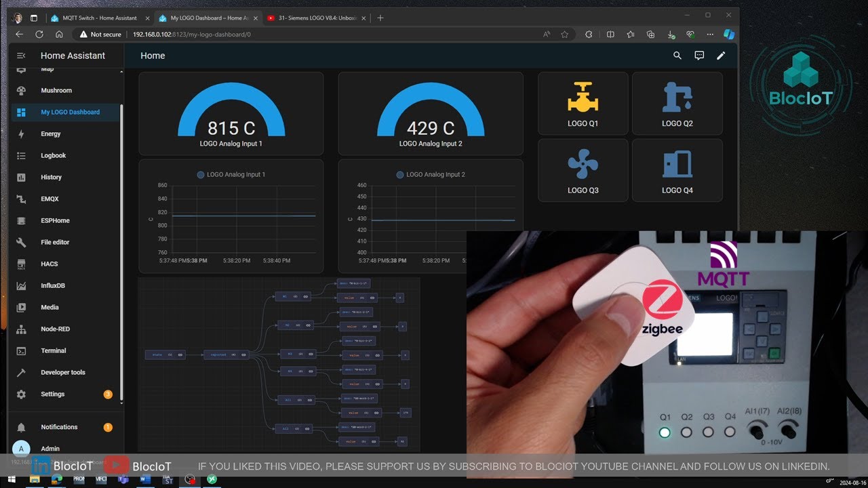Image resolution: width=868 pixels, height=488 pixels.
Task: Click the Terminal sidebar icon
Action: pos(21,350)
